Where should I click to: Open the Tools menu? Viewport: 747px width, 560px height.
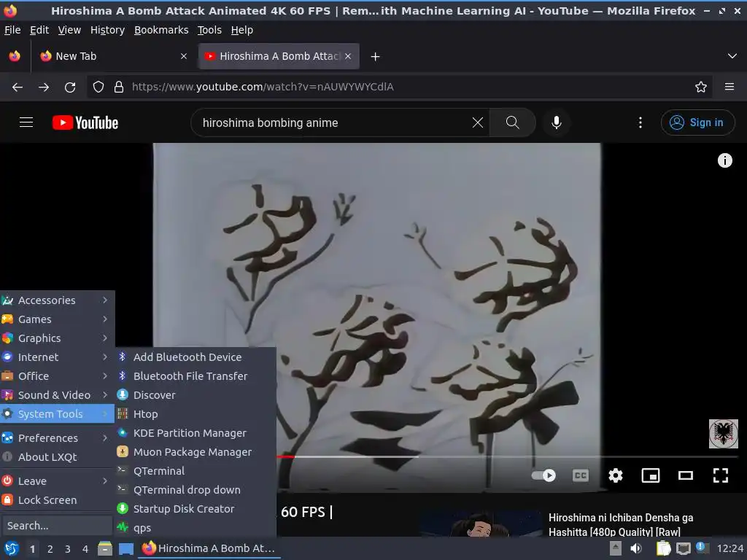point(209,30)
